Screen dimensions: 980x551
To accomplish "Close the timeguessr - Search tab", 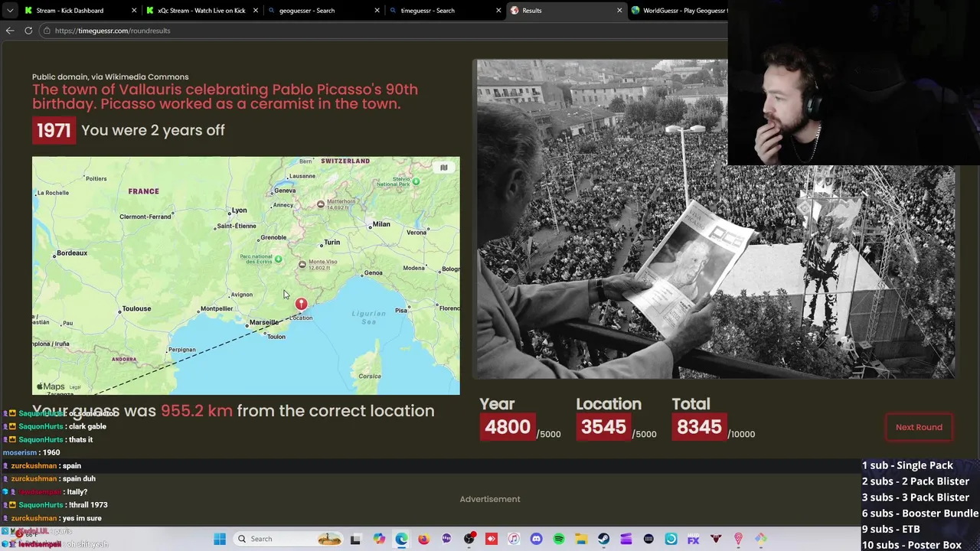I will (x=498, y=11).
